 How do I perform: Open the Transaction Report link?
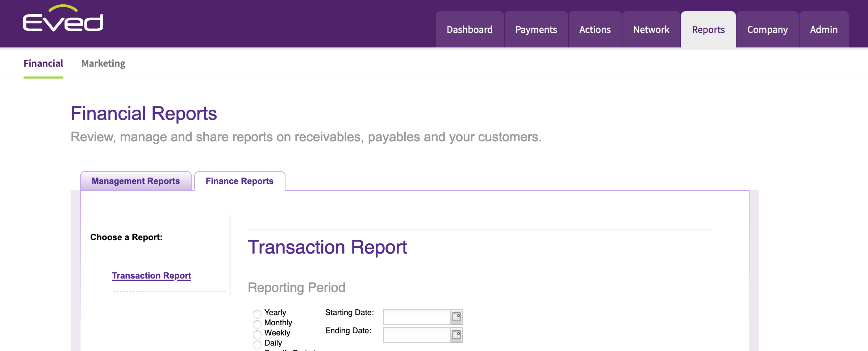[151, 276]
